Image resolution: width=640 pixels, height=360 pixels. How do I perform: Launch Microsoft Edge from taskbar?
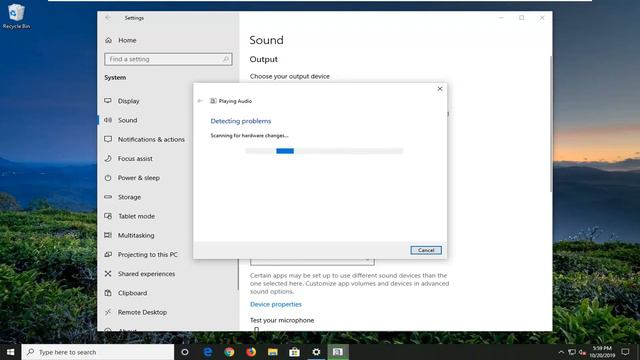click(x=207, y=352)
